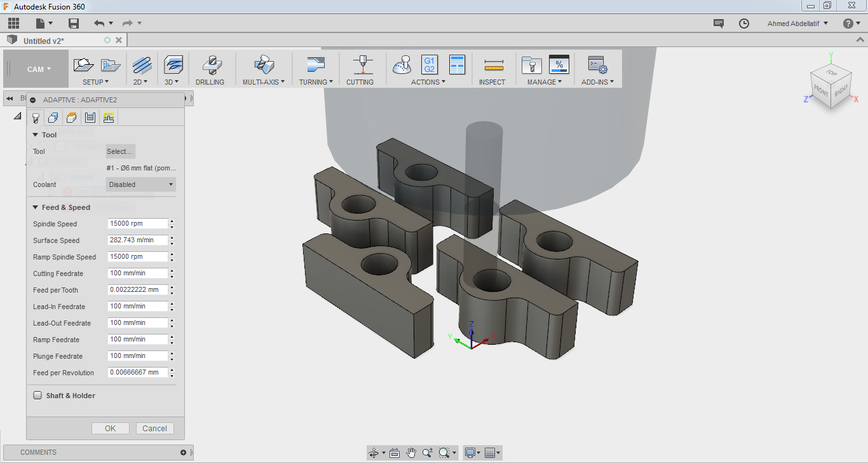Open the Tool Library icon in Manage

click(531, 65)
